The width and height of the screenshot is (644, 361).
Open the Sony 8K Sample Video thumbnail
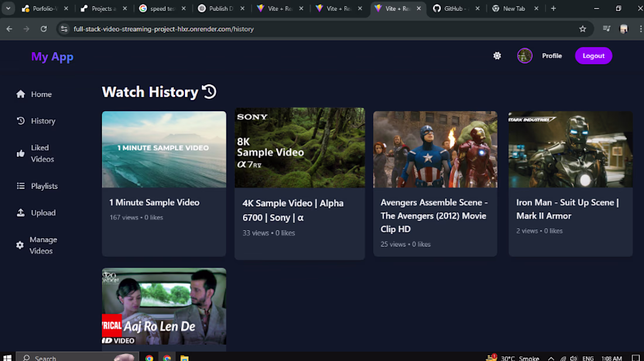[299, 147]
